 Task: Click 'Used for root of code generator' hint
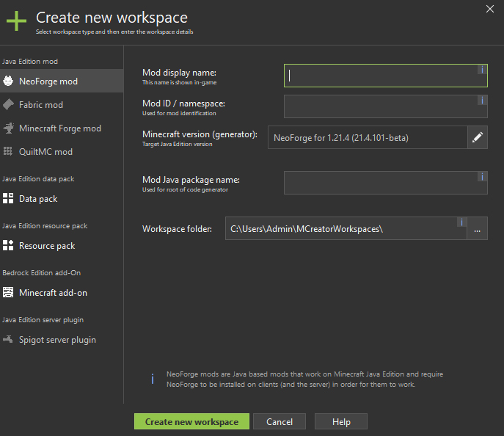[x=185, y=189]
